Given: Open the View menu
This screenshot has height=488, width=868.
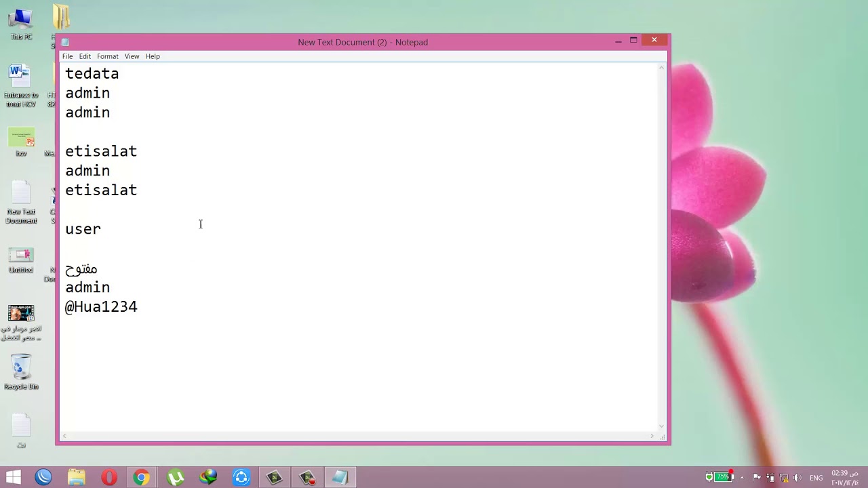Looking at the screenshot, I should pos(132,56).
